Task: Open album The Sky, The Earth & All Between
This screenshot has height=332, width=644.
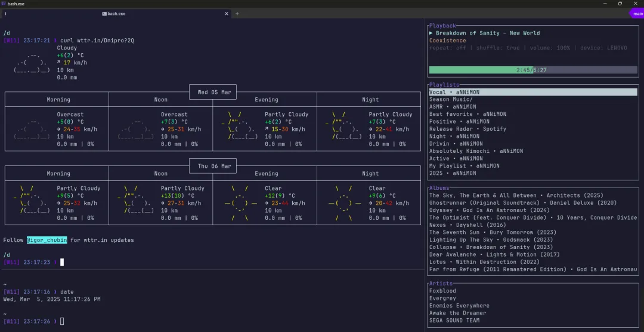Action: click(516, 195)
